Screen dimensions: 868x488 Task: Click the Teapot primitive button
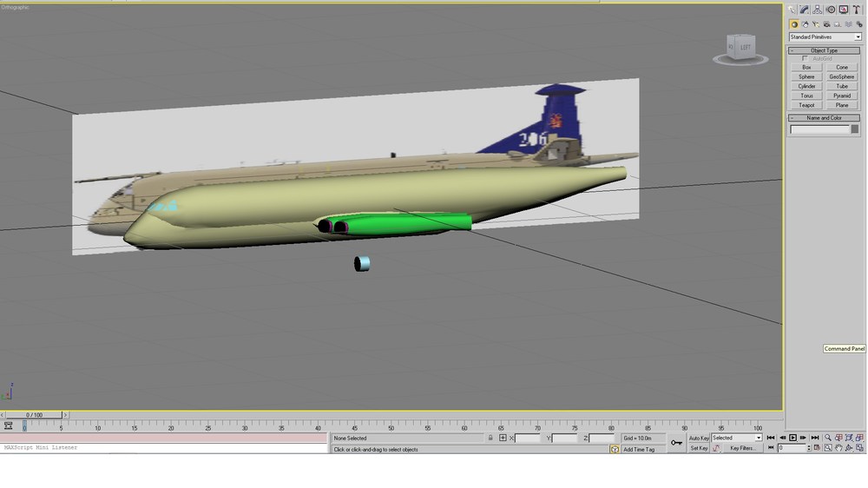pyautogui.click(x=806, y=105)
